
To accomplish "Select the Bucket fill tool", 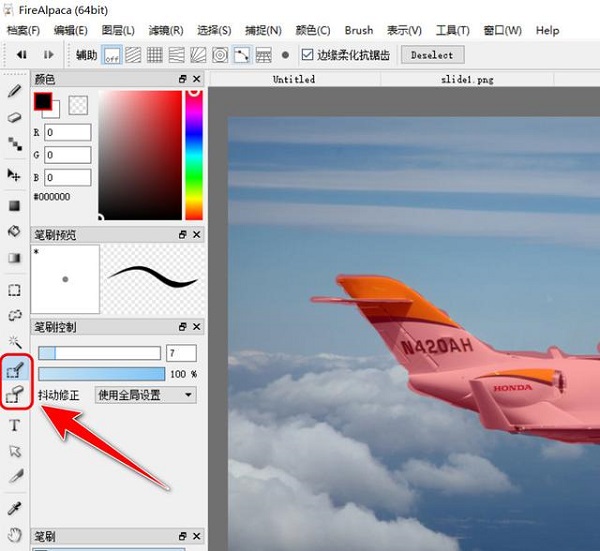I will pyautogui.click(x=15, y=231).
